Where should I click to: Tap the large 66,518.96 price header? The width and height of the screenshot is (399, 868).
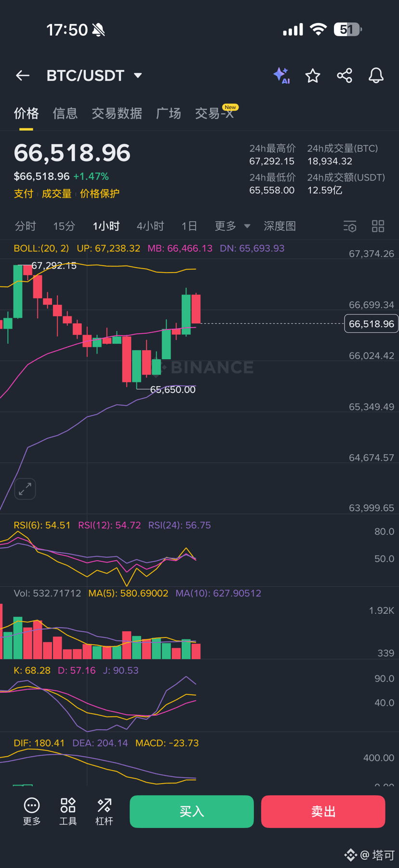click(72, 153)
